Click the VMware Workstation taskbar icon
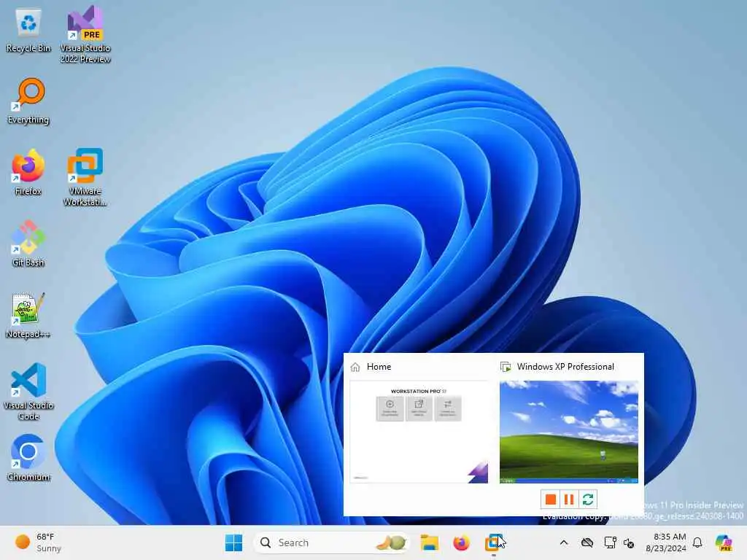Screen dimensions: 747x560 point(493,542)
